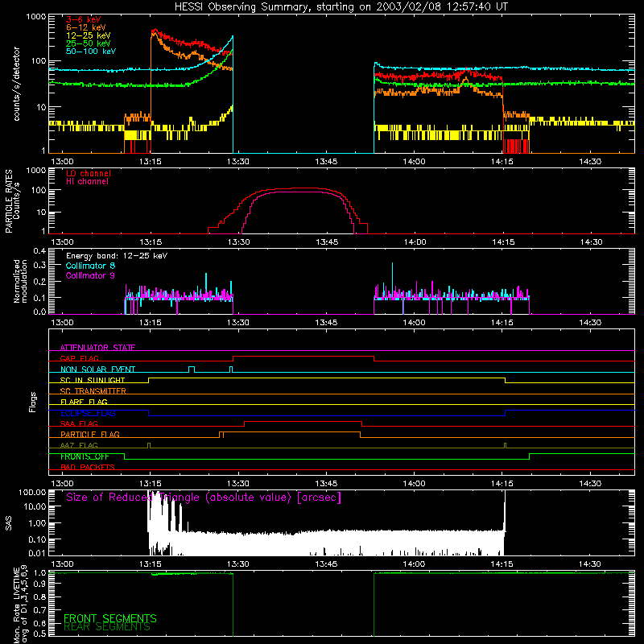Click the NON_SOLAR_EVENT flag label
The image size is (644, 644).
coord(97,369)
